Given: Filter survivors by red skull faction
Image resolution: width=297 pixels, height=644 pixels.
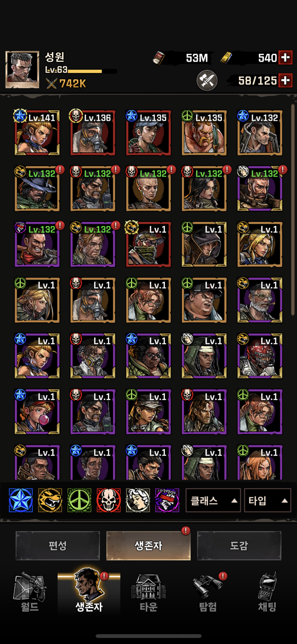Looking at the screenshot, I should [x=109, y=500].
